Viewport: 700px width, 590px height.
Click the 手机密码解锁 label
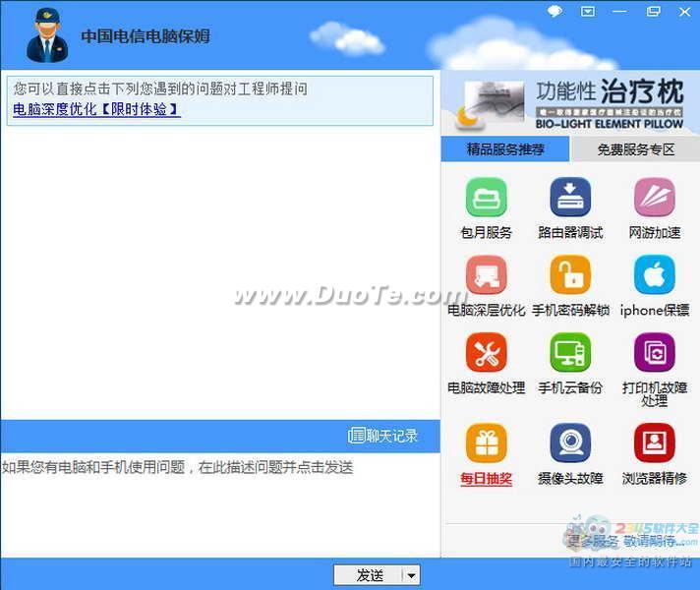570,310
